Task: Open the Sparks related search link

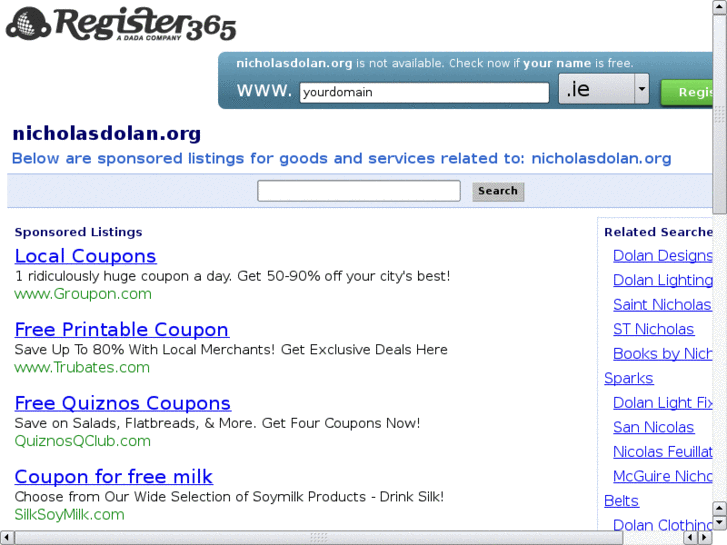Action: pos(629,378)
